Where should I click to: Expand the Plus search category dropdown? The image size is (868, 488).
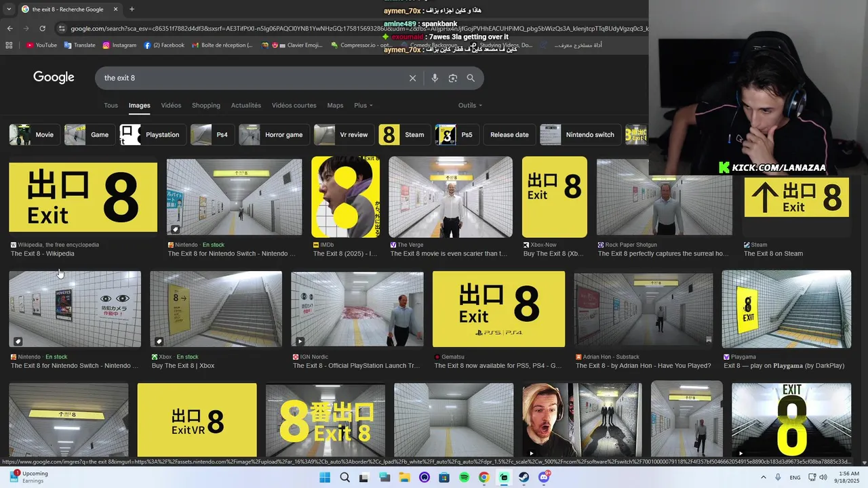tap(363, 105)
